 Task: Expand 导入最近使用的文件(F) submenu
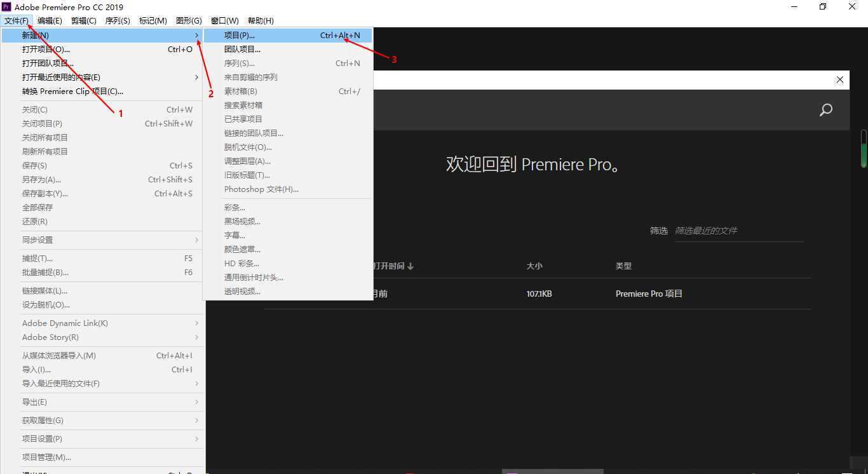point(102,383)
